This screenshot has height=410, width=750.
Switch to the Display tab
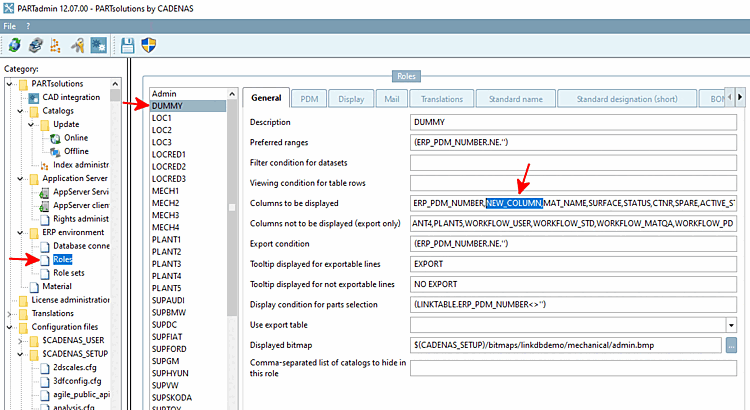[351, 99]
